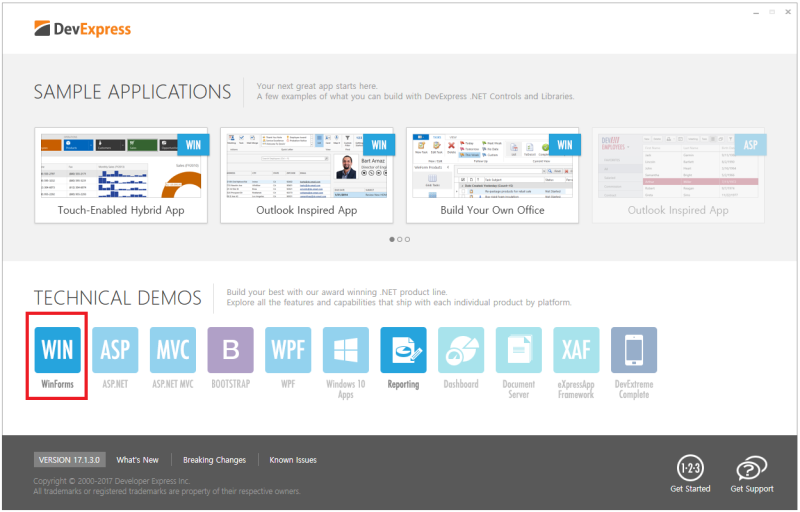The width and height of the screenshot is (800, 512).
Task: Open the Reporting demos tile
Action: [x=404, y=350]
